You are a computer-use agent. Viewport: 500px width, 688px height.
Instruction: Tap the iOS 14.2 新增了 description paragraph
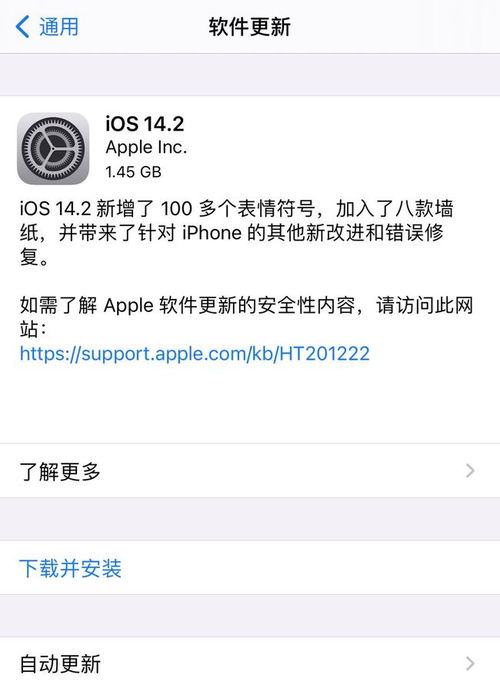coord(237,233)
